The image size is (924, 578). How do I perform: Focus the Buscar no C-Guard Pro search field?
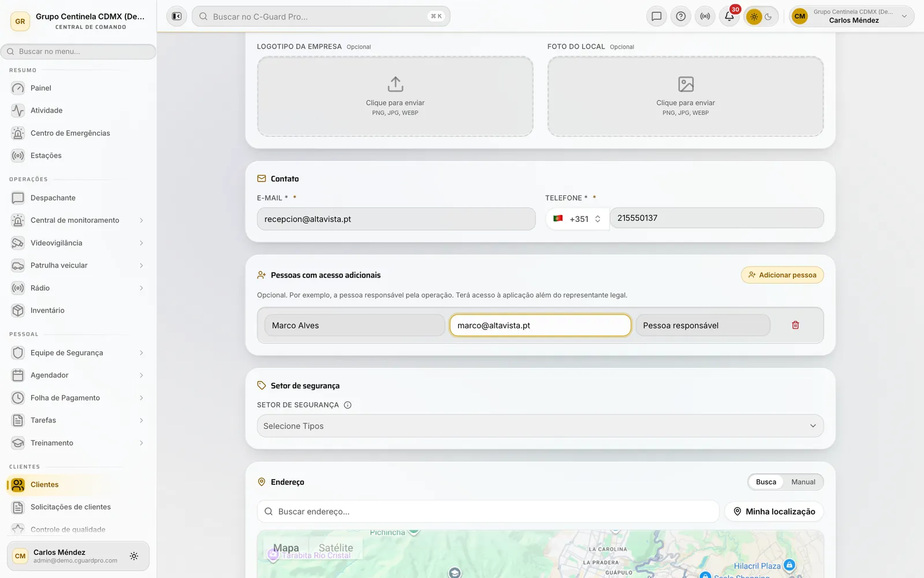321,16
